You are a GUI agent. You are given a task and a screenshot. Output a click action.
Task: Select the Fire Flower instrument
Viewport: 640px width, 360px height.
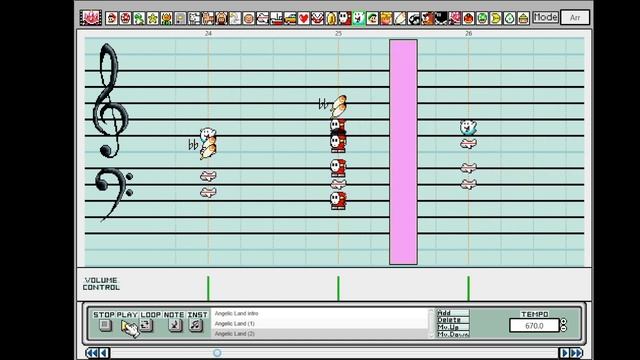point(167,18)
